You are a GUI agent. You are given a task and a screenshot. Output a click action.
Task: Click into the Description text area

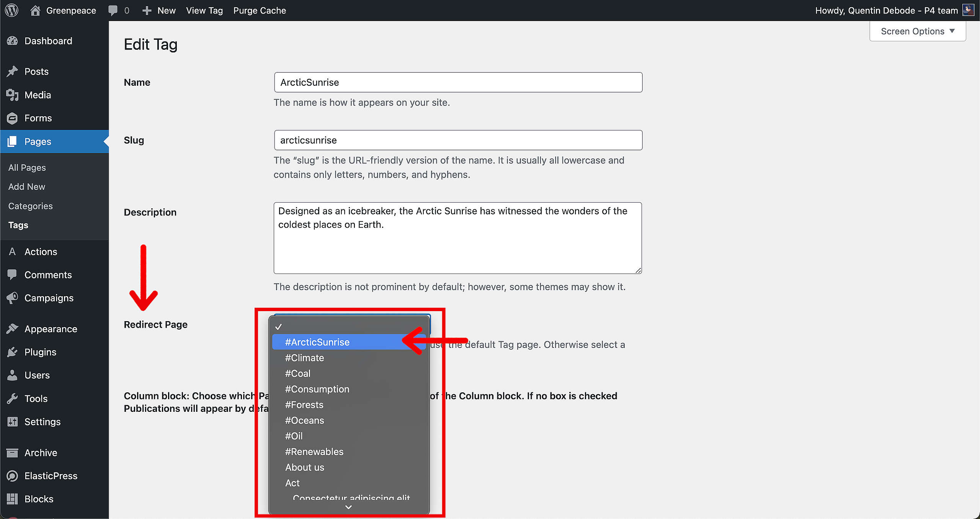[x=458, y=238]
